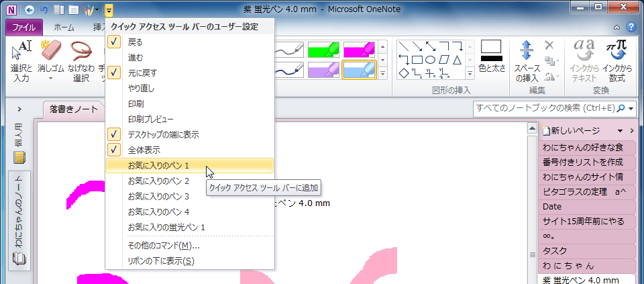Insert a straight line shape
The height and width of the screenshot is (284, 644).
click(x=404, y=47)
